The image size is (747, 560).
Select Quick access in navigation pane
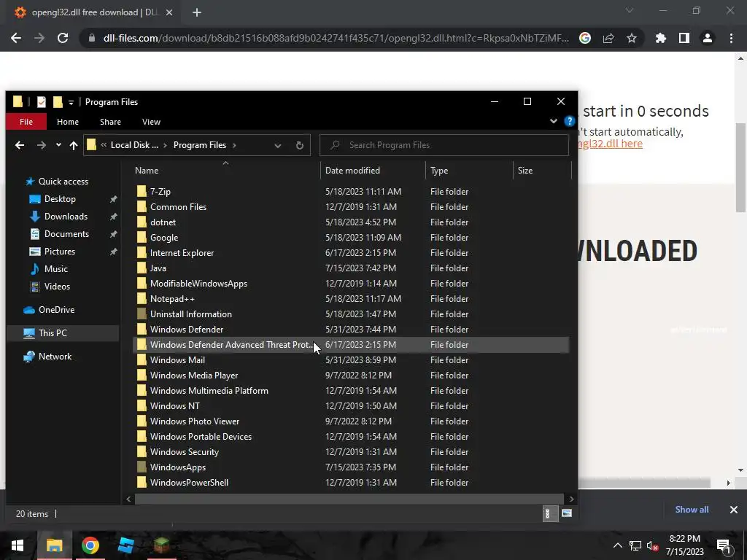tap(63, 182)
